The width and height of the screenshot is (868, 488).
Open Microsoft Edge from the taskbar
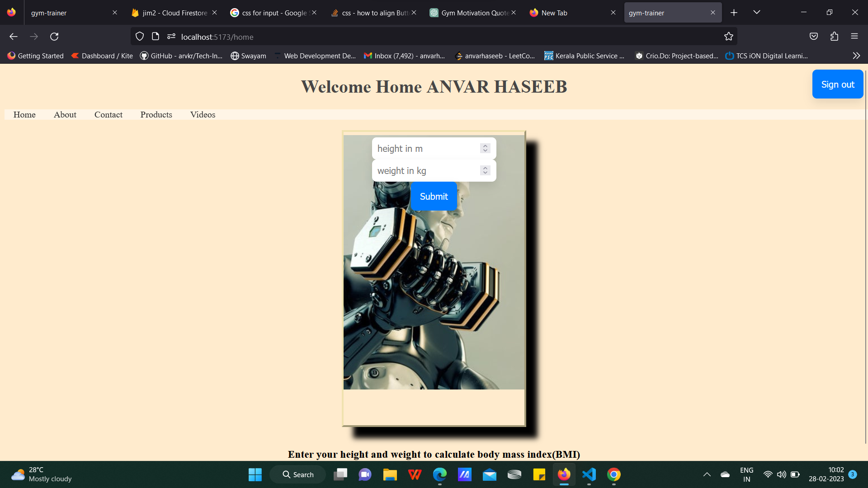point(439,474)
